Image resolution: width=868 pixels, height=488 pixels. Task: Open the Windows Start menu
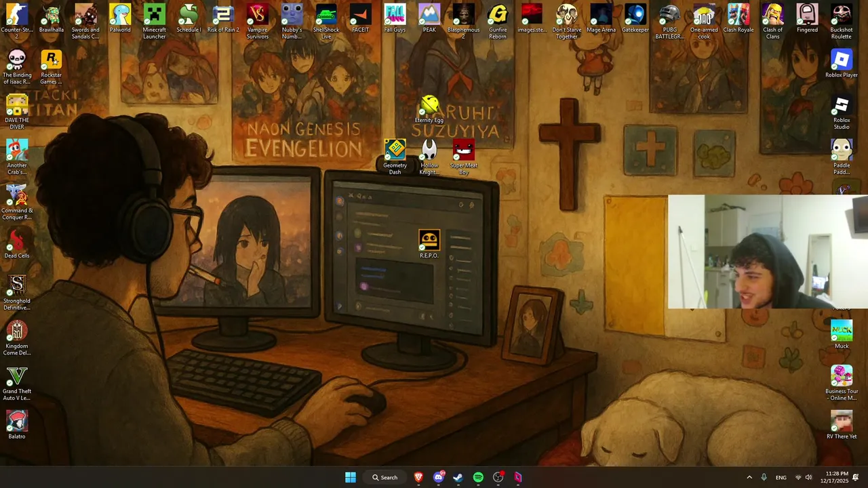click(351, 477)
